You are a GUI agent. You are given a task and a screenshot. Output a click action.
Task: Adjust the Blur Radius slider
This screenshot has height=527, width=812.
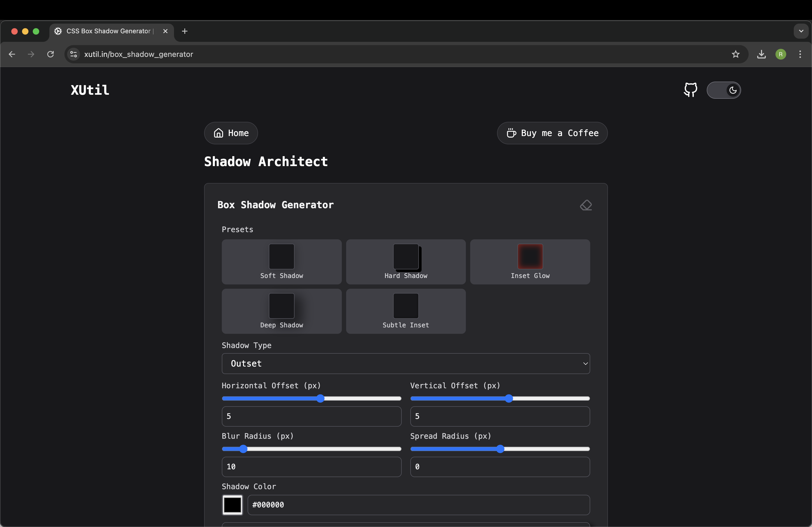[311, 449]
